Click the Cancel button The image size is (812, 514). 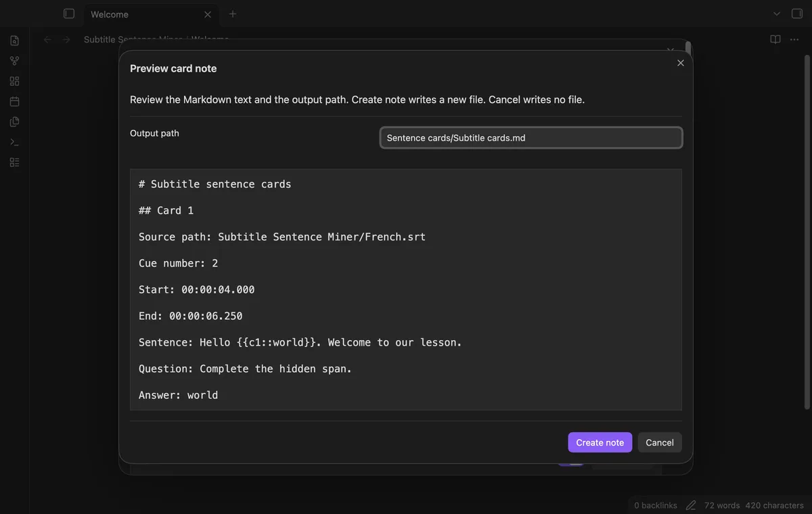(x=660, y=442)
